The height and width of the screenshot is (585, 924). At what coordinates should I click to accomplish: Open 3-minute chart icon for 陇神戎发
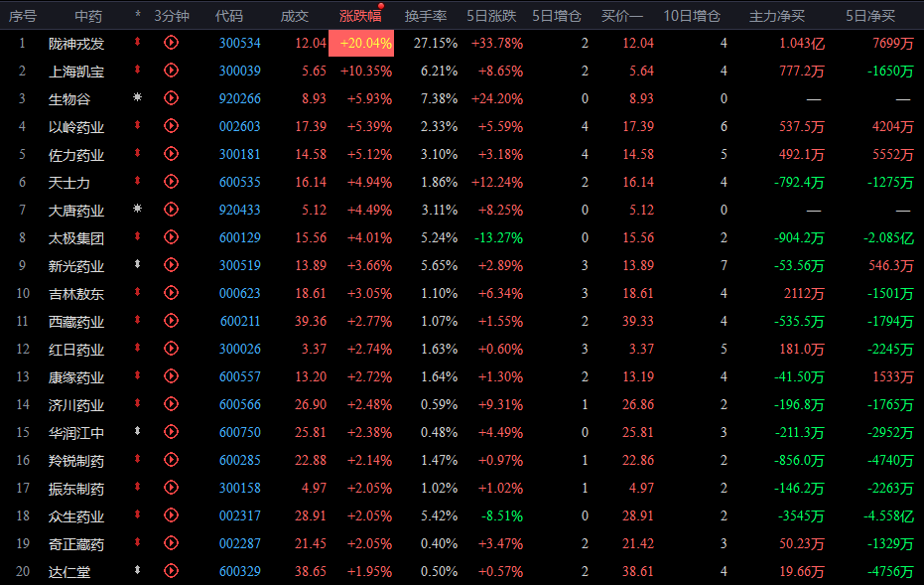click(171, 43)
